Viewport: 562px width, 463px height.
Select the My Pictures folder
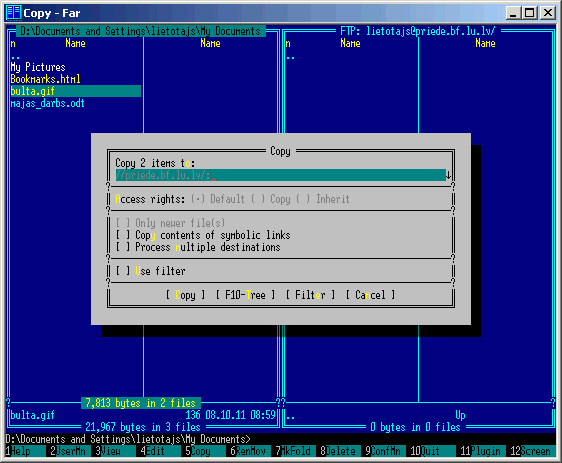38,67
